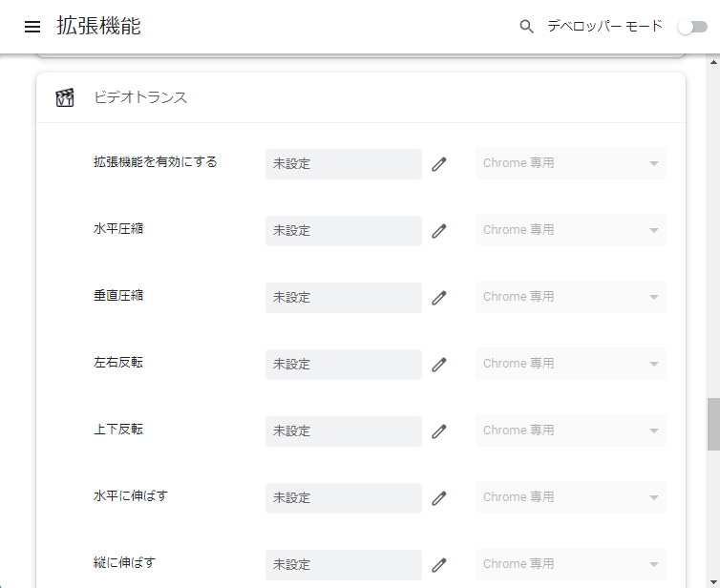Expand Chrome 専用 dropdown for 縦に伸ばす
Image resolution: width=720 pixels, height=588 pixels.
(571, 564)
